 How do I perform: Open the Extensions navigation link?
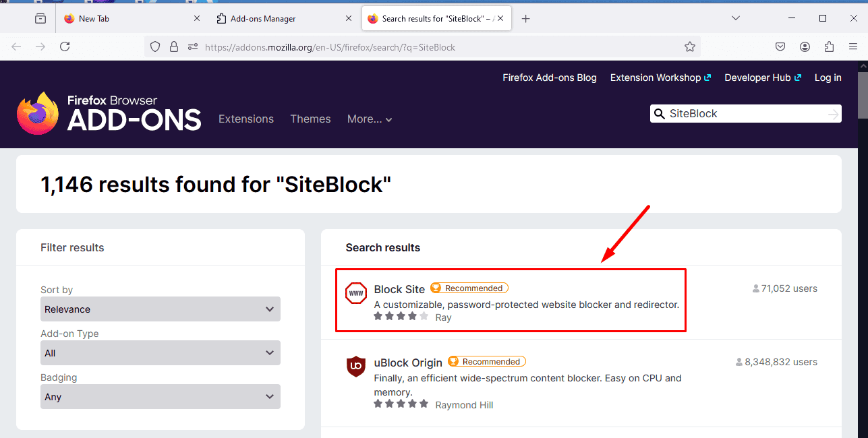(x=246, y=119)
